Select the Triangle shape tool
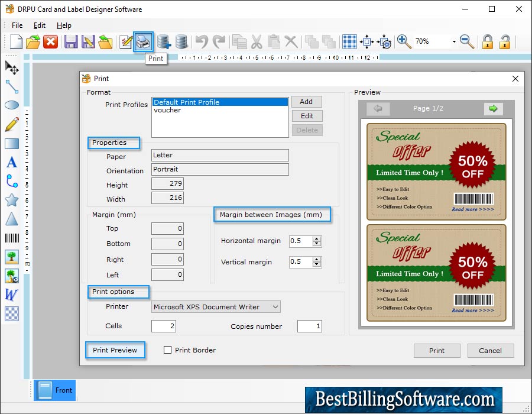 [x=12, y=219]
